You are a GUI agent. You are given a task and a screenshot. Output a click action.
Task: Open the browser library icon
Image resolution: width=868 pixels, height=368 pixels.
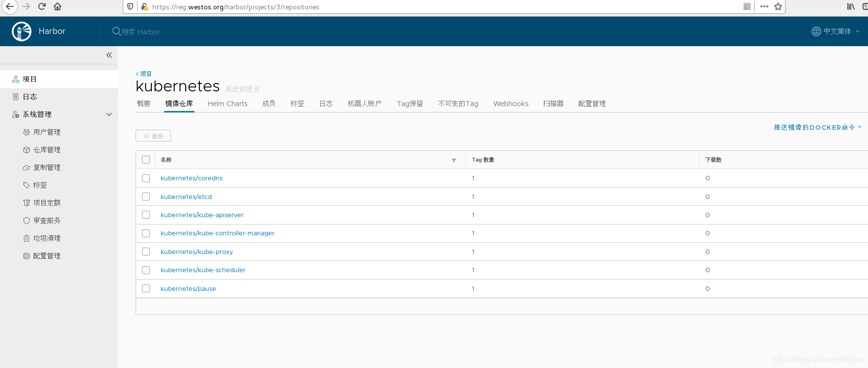pyautogui.click(x=851, y=6)
